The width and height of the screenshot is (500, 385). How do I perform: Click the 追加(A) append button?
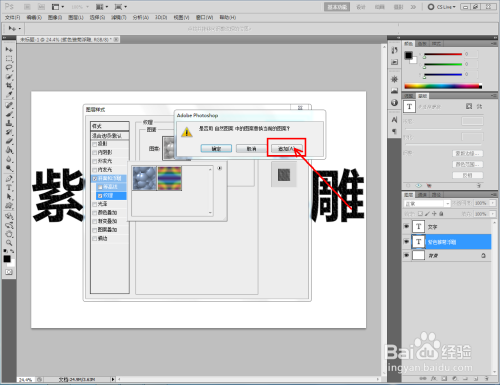tap(286, 149)
